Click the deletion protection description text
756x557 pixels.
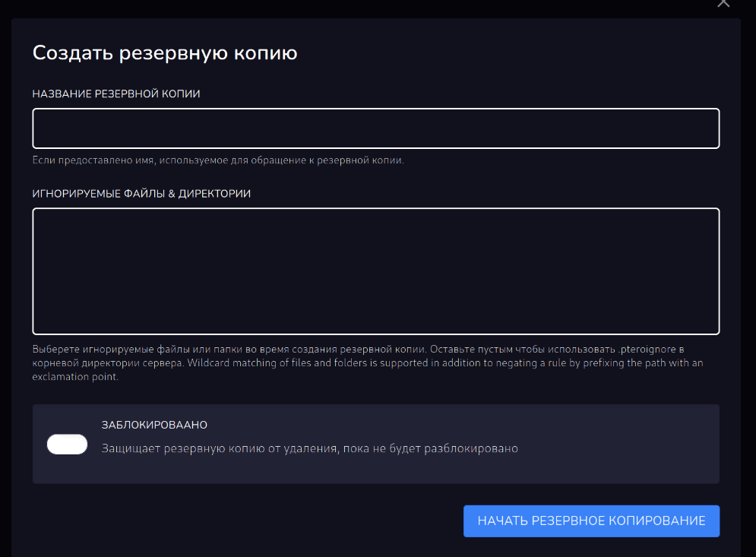(x=309, y=448)
